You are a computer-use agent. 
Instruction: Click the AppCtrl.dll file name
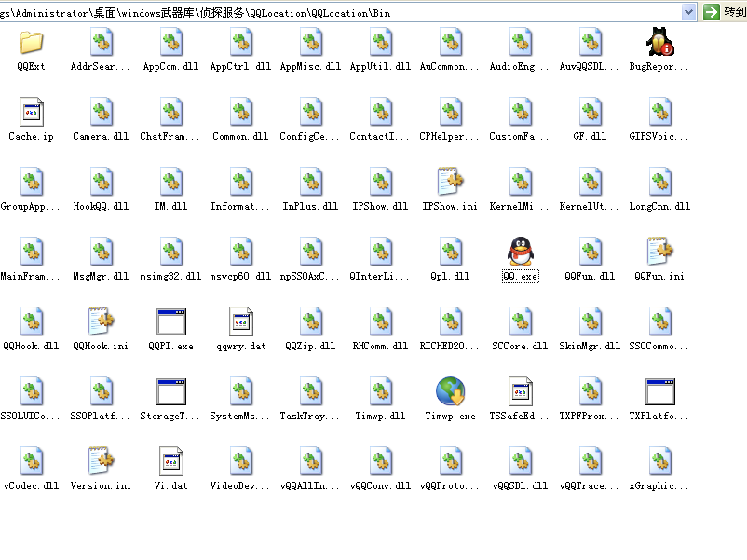coord(240,67)
